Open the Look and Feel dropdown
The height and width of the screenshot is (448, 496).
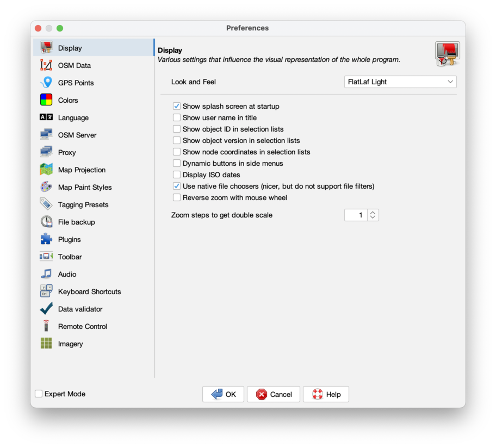point(400,82)
